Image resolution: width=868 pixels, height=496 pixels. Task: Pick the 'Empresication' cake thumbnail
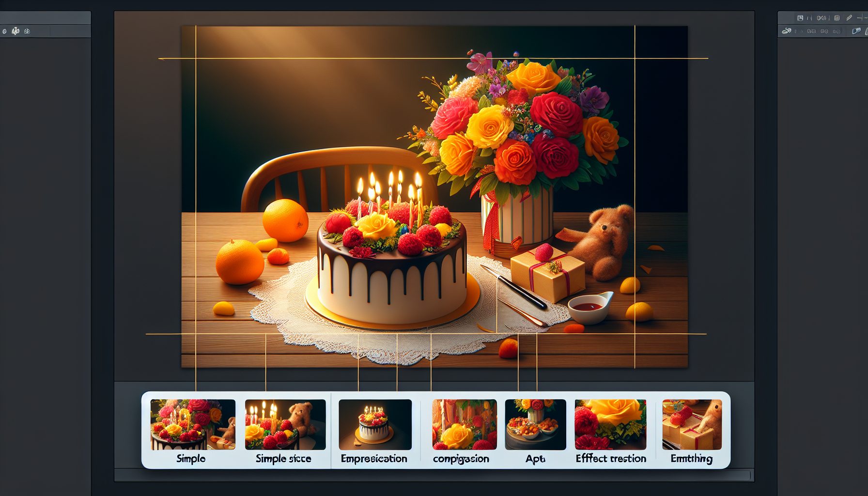[x=375, y=424]
